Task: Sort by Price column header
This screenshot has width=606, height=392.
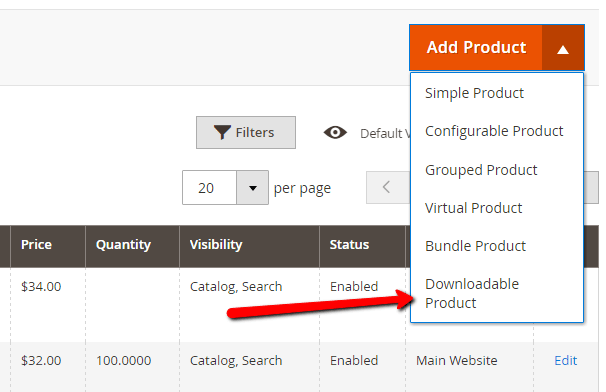Action: pyautogui.click(x=48, y=246)
